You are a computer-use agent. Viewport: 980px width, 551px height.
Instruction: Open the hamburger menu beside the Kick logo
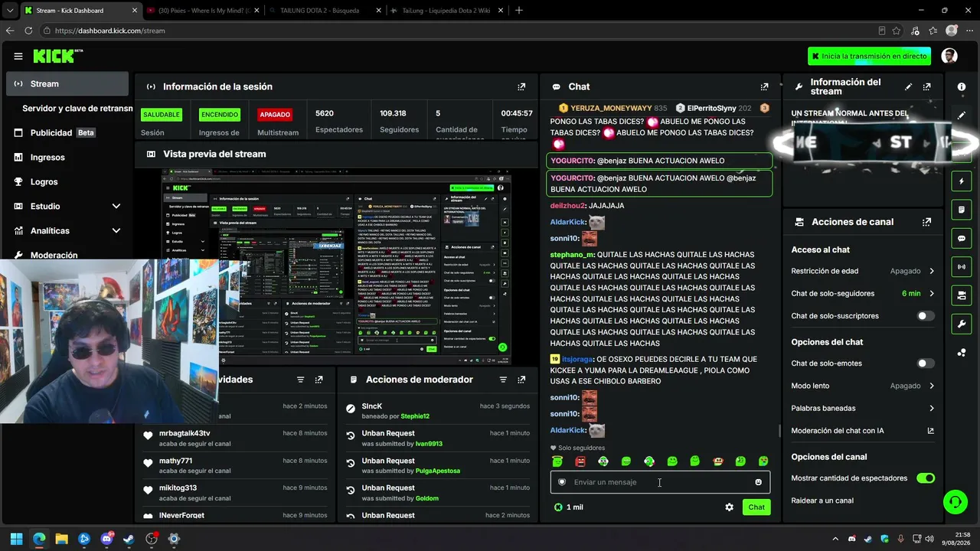(x=18, y=56)
